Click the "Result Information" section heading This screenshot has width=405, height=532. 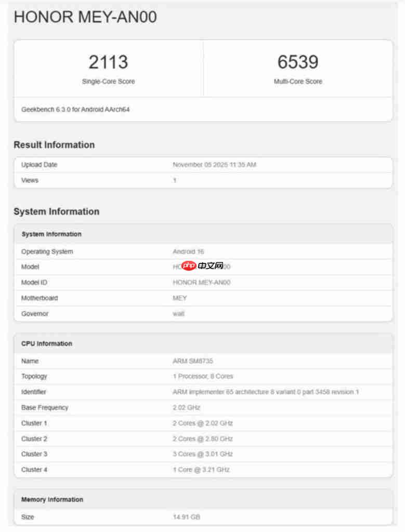54,145
